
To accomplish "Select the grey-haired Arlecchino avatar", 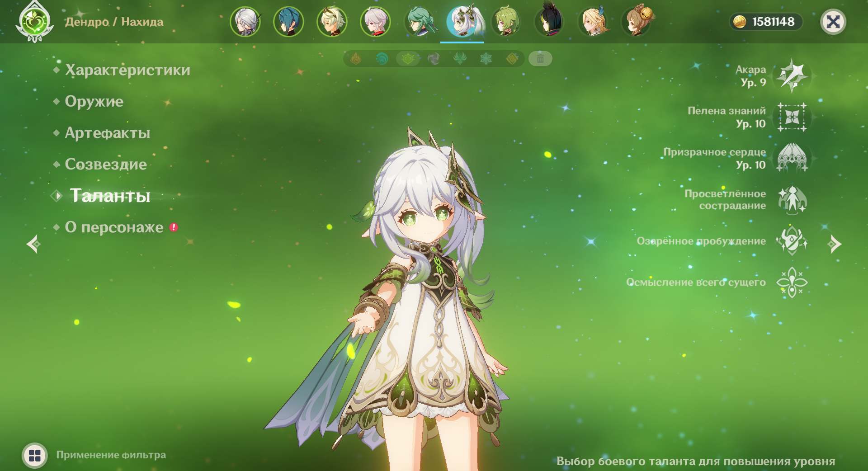I will coord(245,21).
